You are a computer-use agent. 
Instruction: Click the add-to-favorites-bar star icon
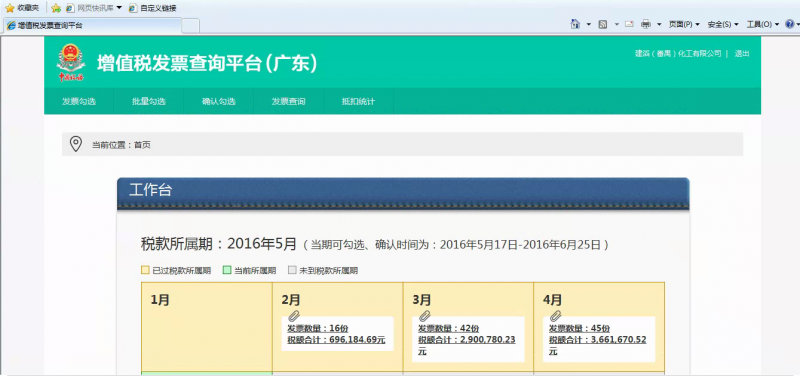click(56, 8)
